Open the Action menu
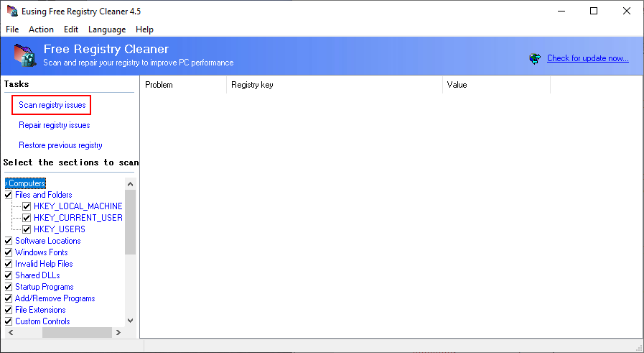The width and height of the screenshot is (644, 353). point(41,29)
